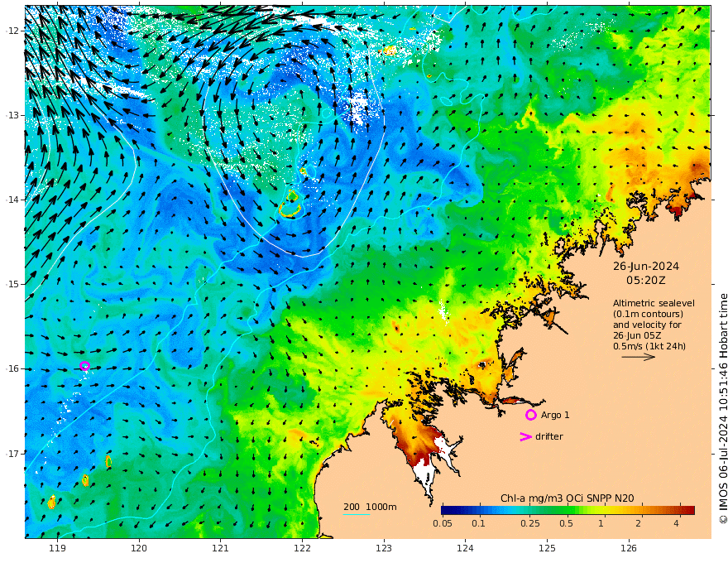Screen dimensions: 728x563
Task: Click the 'Argo 1' legend label
Action: coord(555,415)
